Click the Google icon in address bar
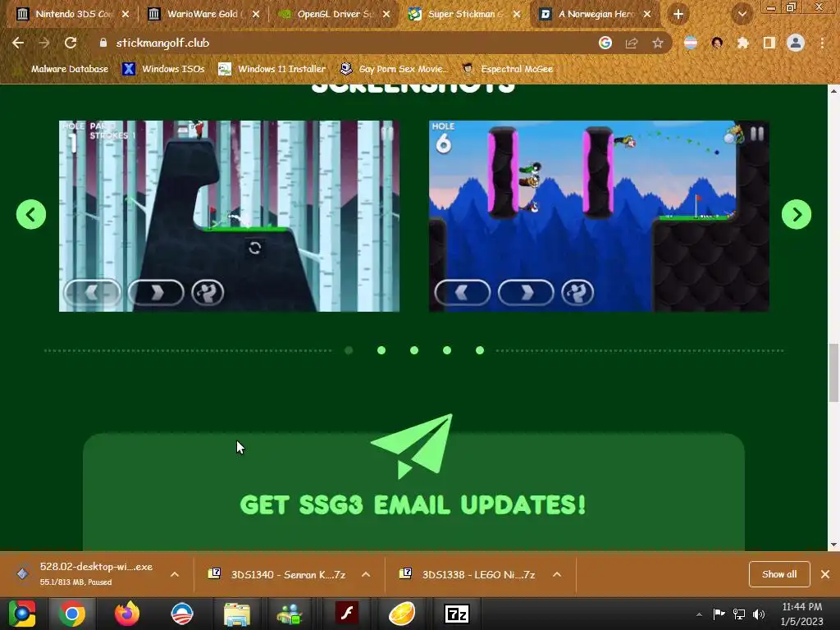 605,43
